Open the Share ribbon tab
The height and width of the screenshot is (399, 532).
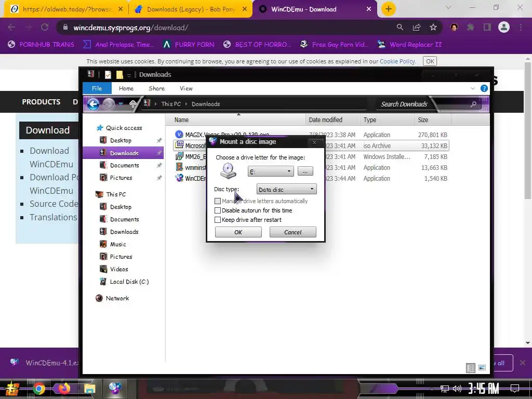coord(157,88)
